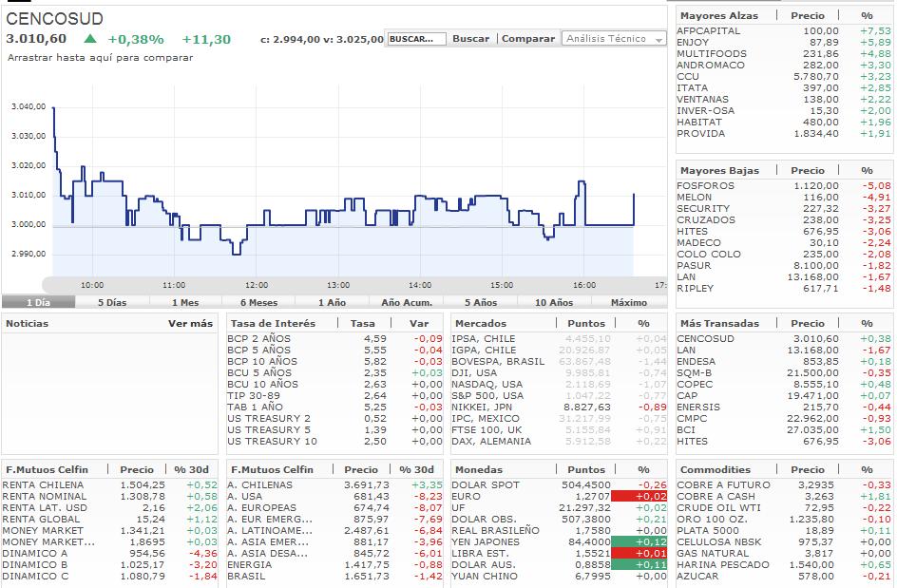
Task: Select the Máximo time range tab
Action: [x=629, y=302]
